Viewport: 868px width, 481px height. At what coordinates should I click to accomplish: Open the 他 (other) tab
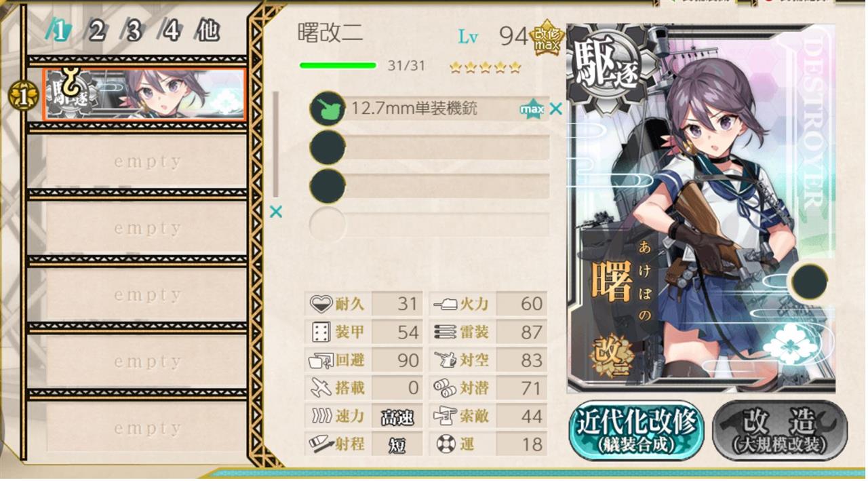coord(208,30)
